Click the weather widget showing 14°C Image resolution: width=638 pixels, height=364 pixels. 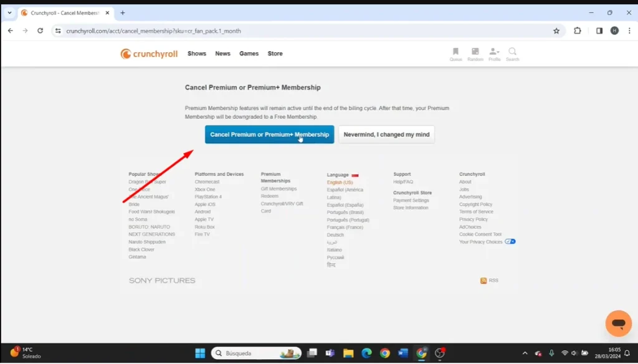point(25,353)
